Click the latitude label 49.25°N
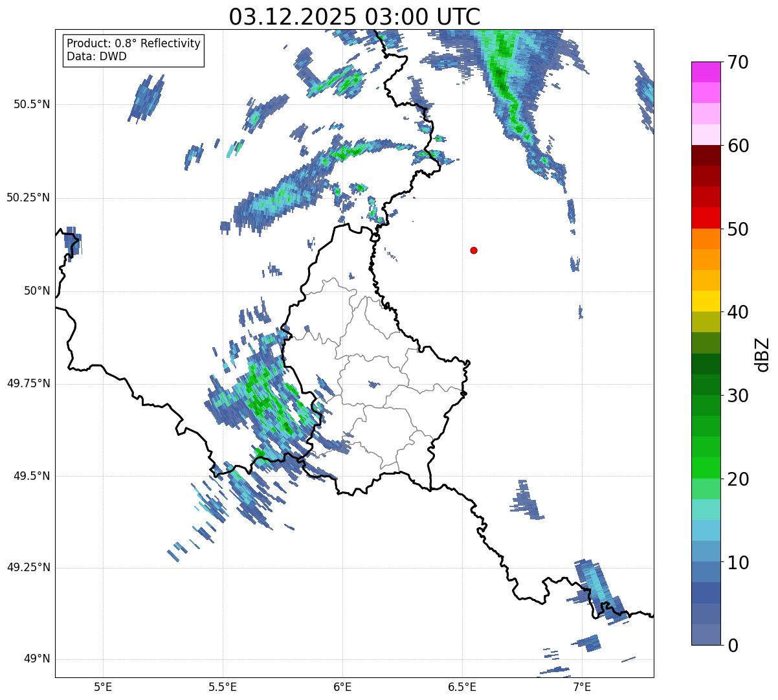 (x=28, y=568)
